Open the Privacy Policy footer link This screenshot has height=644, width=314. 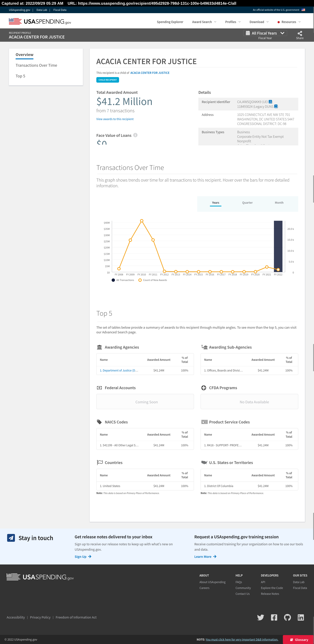40,617
